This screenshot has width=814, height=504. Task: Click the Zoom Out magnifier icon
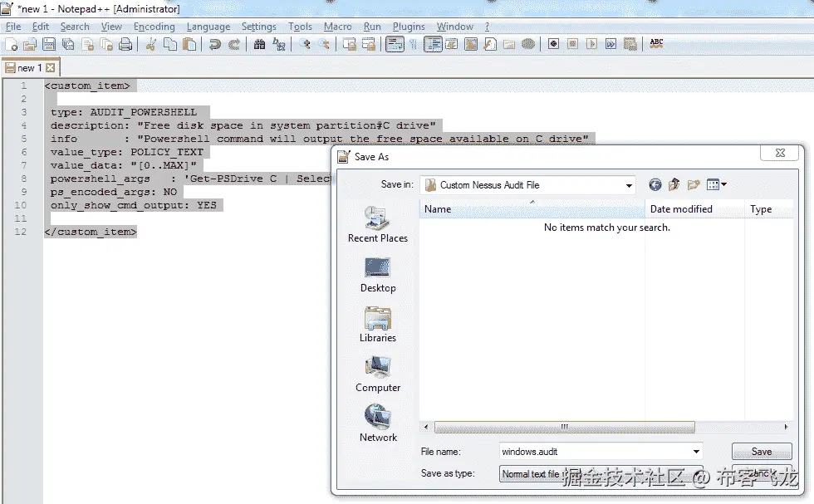tap(325, 45)
